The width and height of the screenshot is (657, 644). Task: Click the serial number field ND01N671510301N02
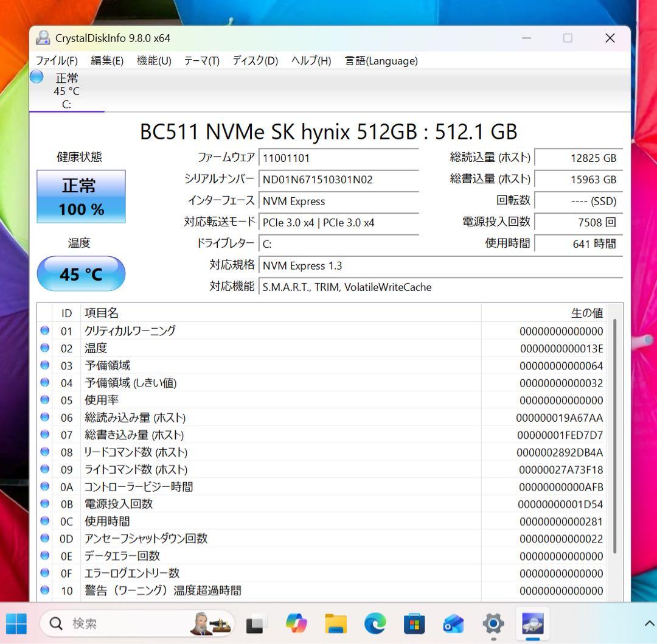click(x=339, y=180)
